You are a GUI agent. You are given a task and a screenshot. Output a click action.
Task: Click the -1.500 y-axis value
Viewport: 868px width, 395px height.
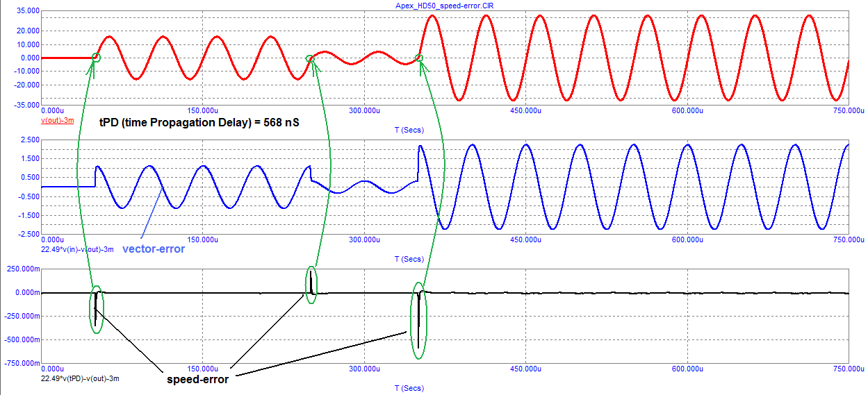click(x=27, y=215)
